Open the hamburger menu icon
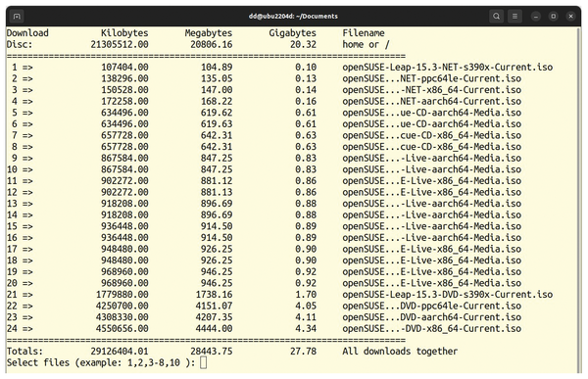Screen dimensions: 588x379 pos(514,16)
